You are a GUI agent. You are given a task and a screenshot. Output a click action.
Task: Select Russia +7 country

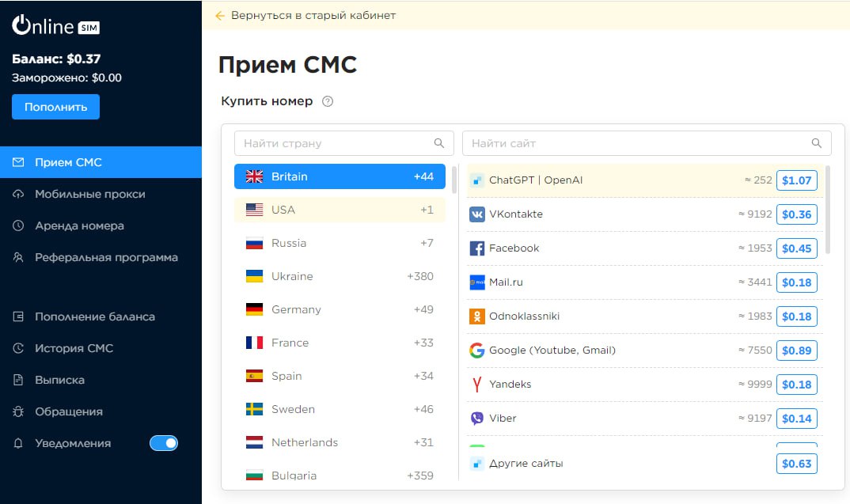(340, 244)
